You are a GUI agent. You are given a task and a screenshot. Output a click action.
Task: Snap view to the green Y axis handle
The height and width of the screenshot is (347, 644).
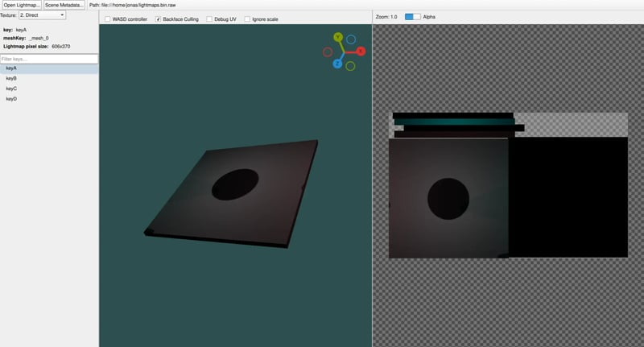[338, 37]
